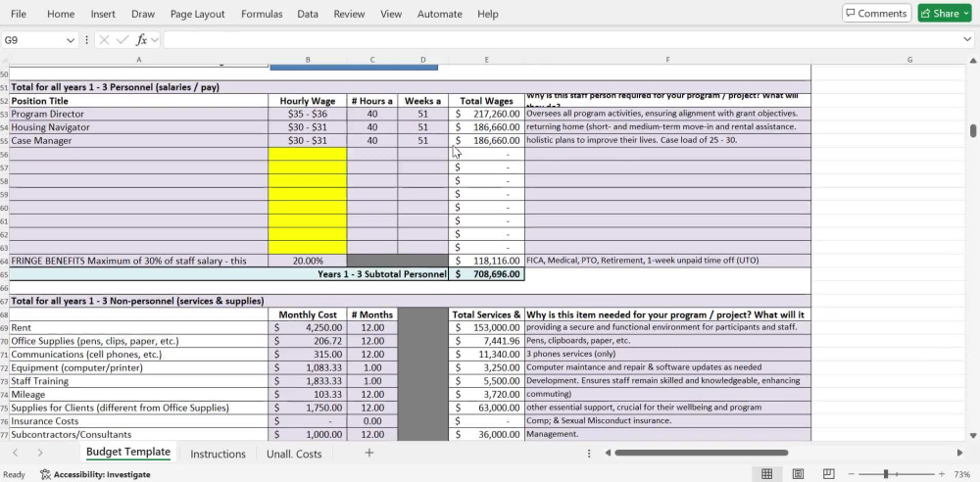980x482 pixels.
Task: Open the Comments pane
Action: pyautogui.click(x=876, y=13)
